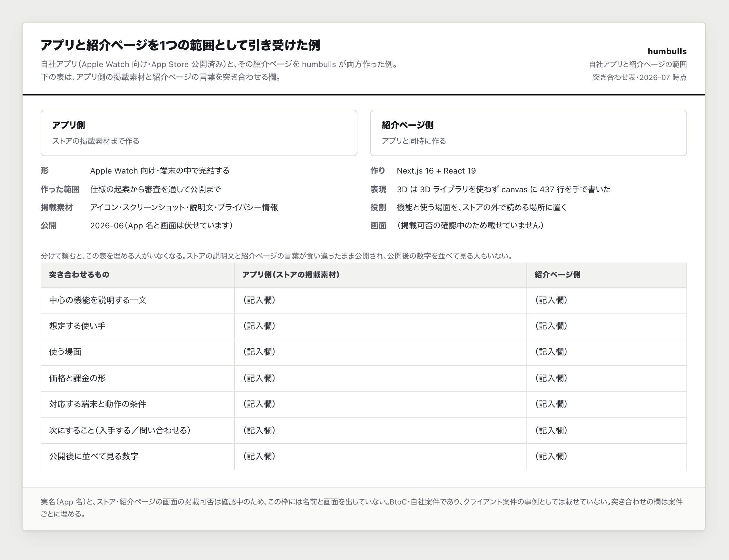Image resolution: width=729 pixels, height=560 pixels.
Task: Click the 紹介ページ側 column header in table
Action: (x=557, y=275)
